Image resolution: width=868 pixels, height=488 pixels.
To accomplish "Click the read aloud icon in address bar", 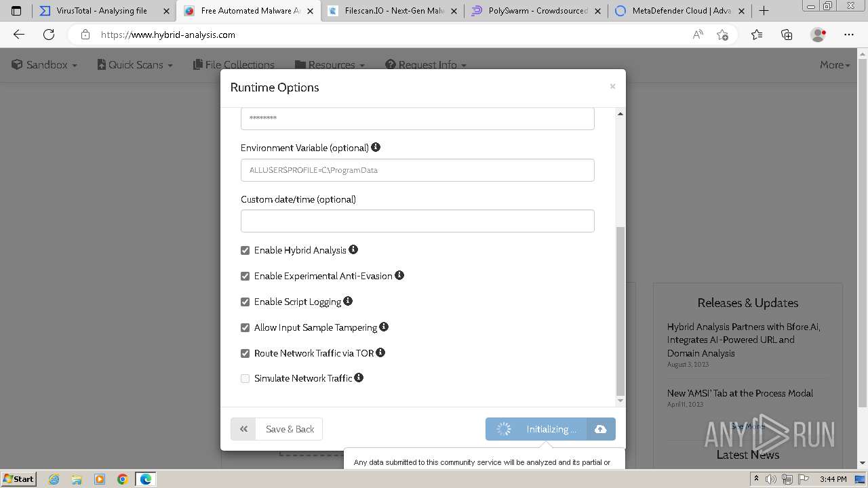I will [x=698, y=35].
